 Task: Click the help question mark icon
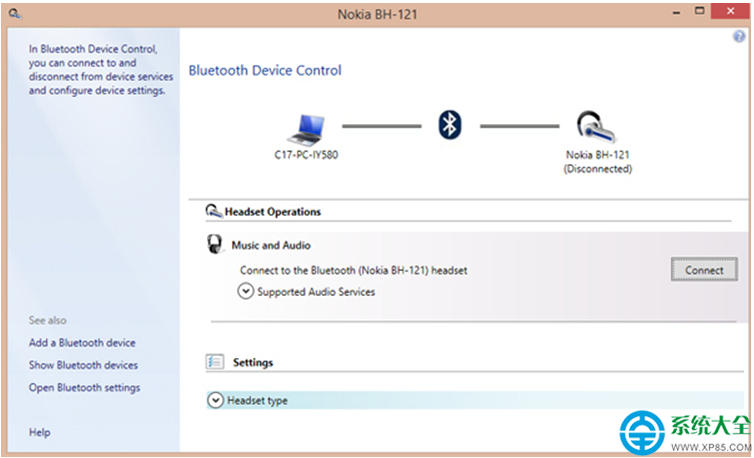pyautogui.click(x=739, y=36)
